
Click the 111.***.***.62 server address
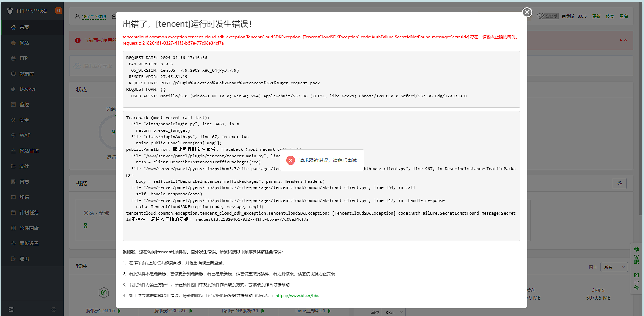(x=31, y=11)
